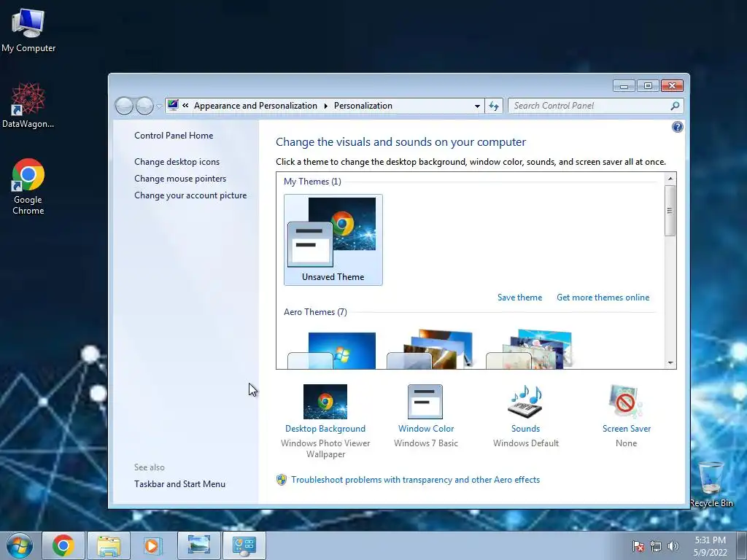The height and width of the screenshot is (560, 747).
Task: Open Change your account picture
Action: [x=190, y=195]
